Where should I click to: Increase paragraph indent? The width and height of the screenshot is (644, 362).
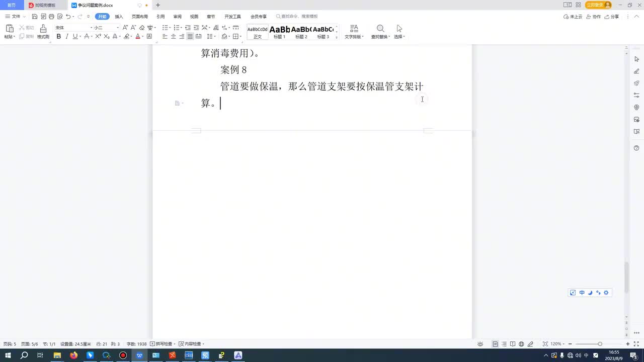196,28
